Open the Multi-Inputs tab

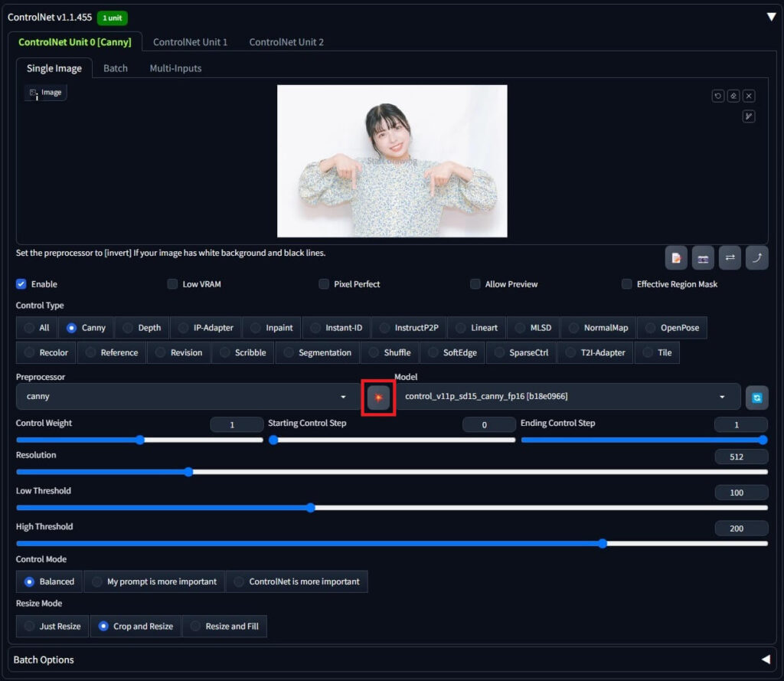click(x=175, y=68)
